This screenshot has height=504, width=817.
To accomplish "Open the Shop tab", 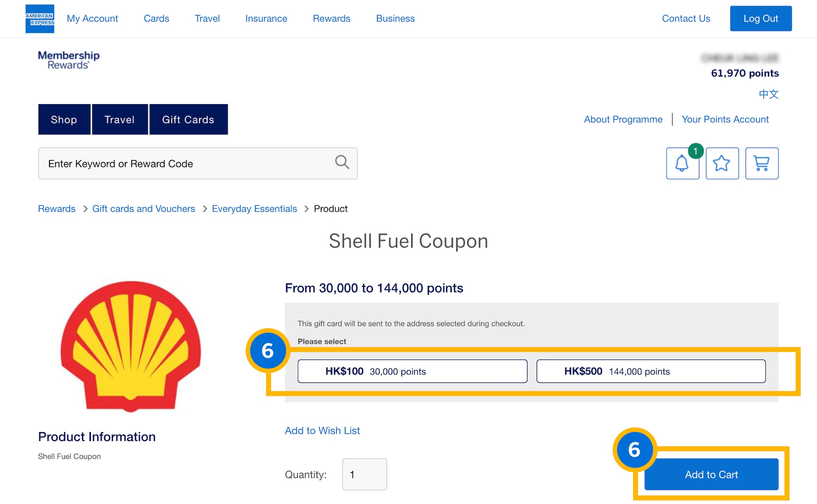I will point(64,120).
